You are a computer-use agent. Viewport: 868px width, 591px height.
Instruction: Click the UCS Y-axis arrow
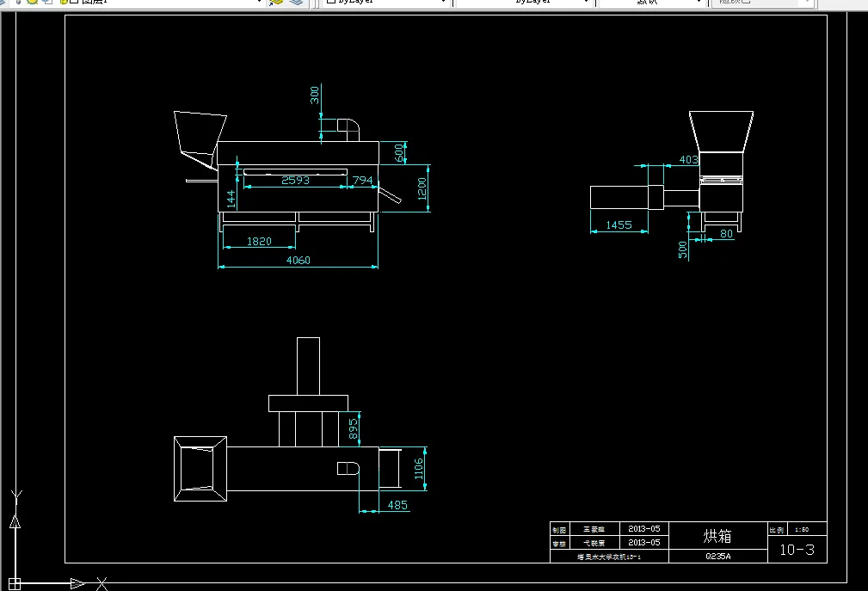coord(15,521)
